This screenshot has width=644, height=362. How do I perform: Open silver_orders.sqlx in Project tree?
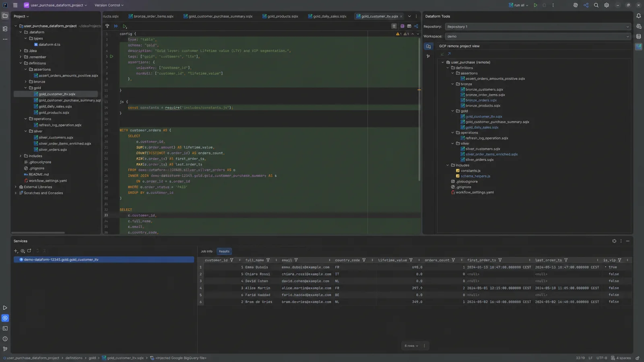tap(53, 150)
